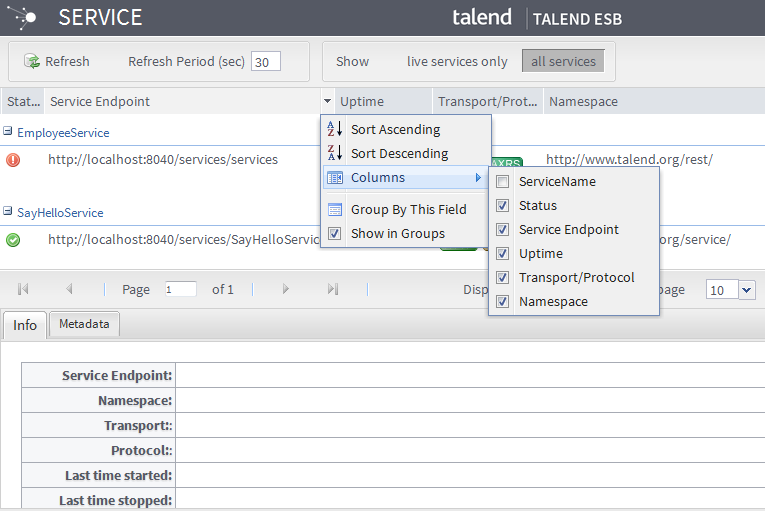Click the Refresh Period input field
Viewport: 765px width, 511px height.
(x=265, y=61)
